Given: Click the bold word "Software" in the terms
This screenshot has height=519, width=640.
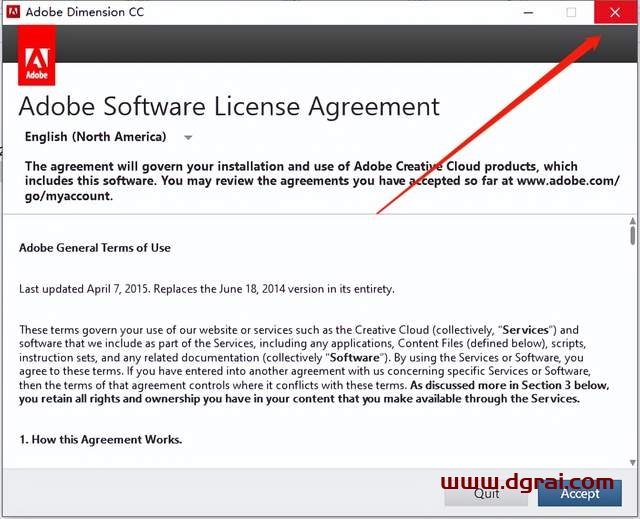Looking at the screenshot, I should [355, 358].
